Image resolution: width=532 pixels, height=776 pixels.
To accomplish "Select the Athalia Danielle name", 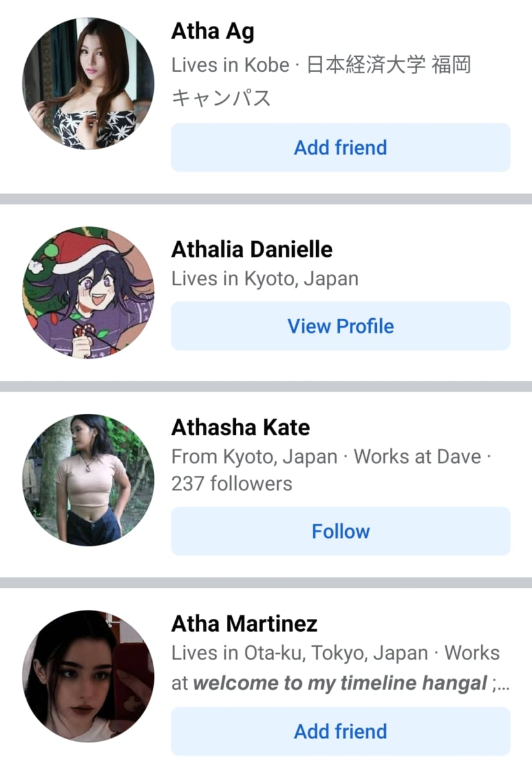I will pyautogui.click(x=252, y=249).
